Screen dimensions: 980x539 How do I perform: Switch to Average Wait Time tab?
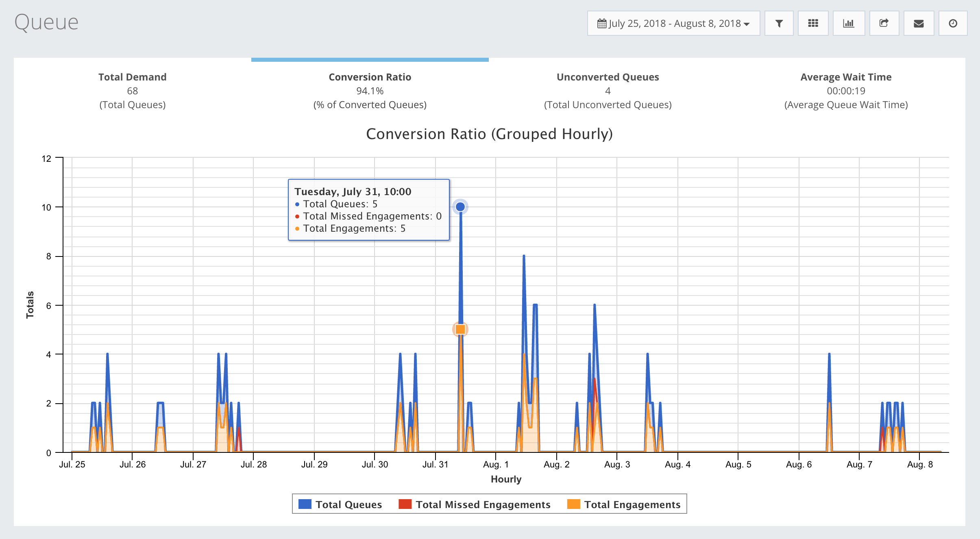click(x=846, y=91)
